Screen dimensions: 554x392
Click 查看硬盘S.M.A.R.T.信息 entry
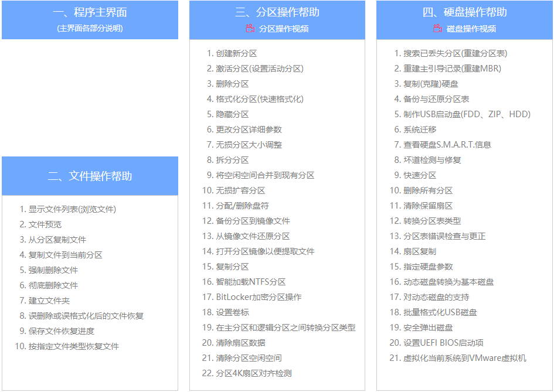pyautogui.click(x=447, y=145)
